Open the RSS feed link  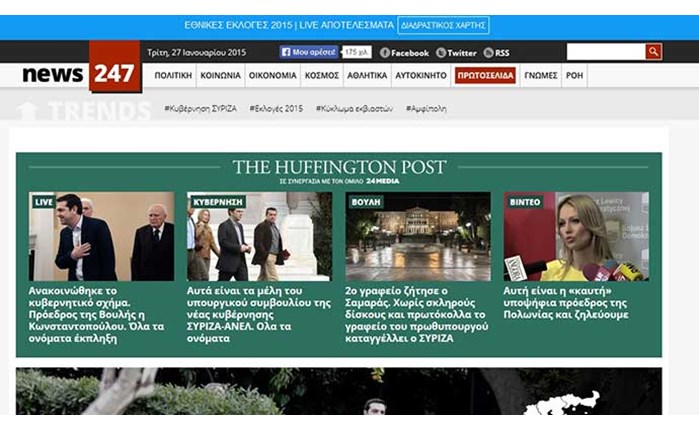tap(497, 53)
